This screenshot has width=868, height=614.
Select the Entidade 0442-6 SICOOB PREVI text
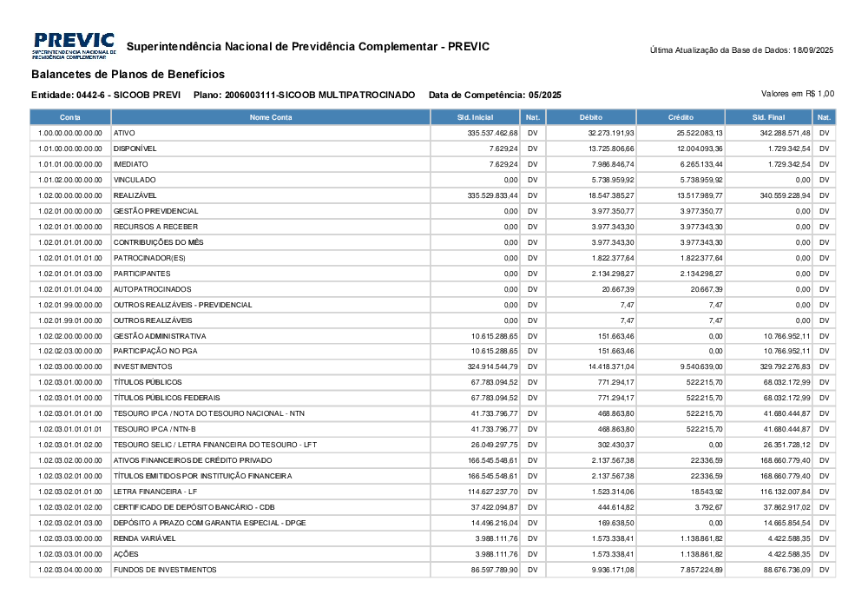click(106, 95)
